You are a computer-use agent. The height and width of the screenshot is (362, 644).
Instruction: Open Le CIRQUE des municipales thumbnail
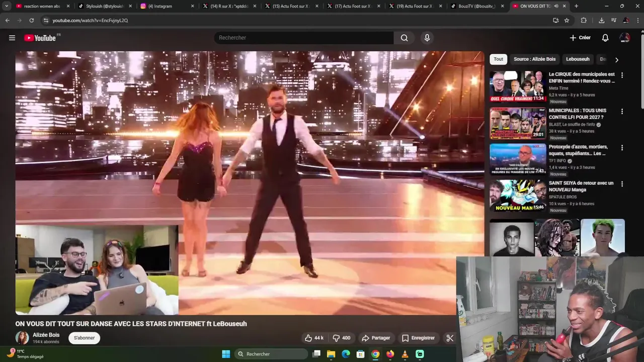(x=518, y=86)
